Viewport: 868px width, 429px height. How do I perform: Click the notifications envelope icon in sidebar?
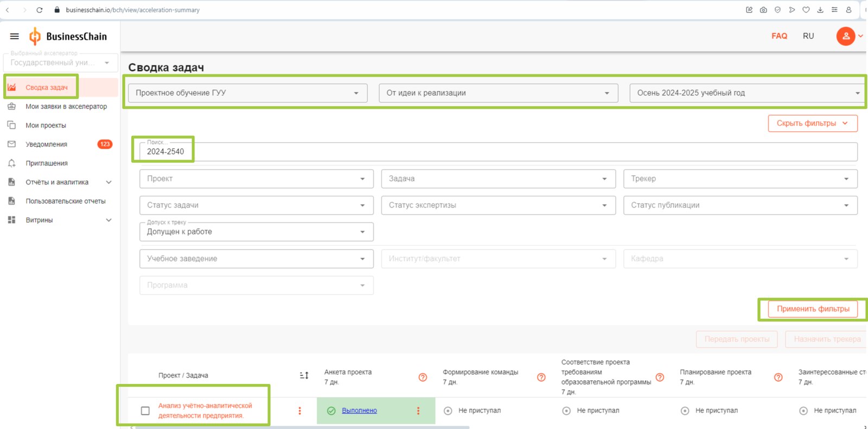coord(11,144)
